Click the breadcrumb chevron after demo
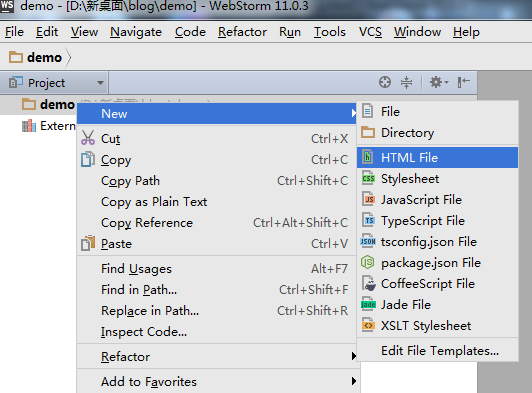The height and width of the screenshot is (393, 532). coord(69,57)
